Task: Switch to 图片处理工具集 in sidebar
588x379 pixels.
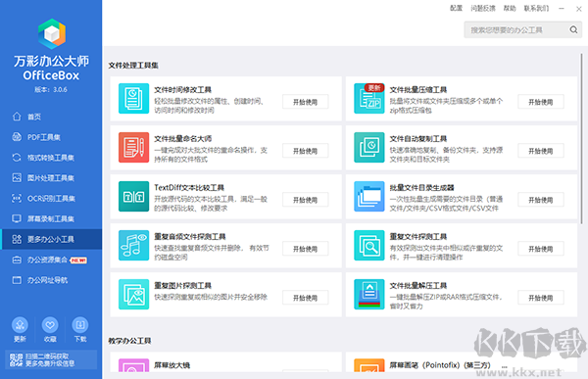Action: pyautogui.click(x=51, y=177)
